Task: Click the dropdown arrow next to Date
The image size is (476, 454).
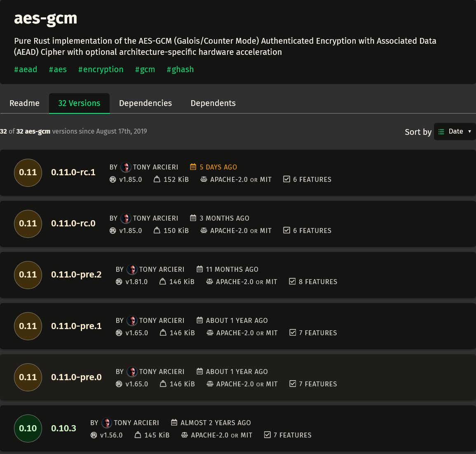Action: pos(470,132)
